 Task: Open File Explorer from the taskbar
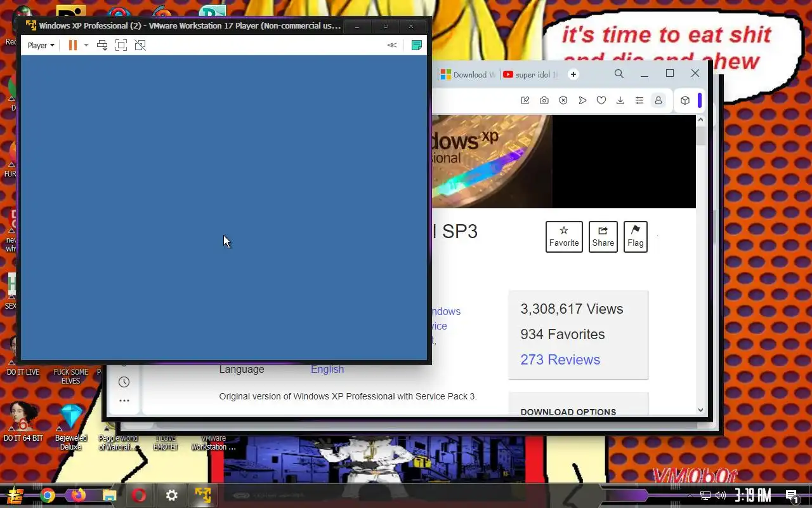[109, 495]
